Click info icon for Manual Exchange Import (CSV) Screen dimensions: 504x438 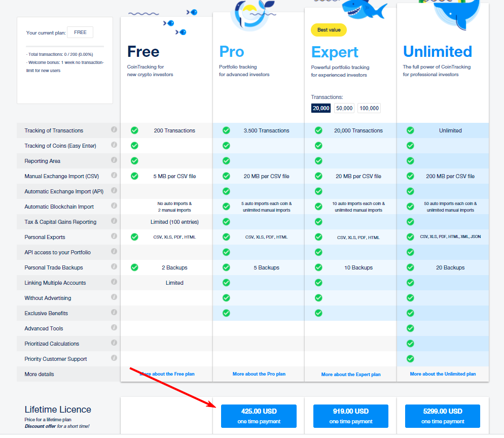pos(114,175)
